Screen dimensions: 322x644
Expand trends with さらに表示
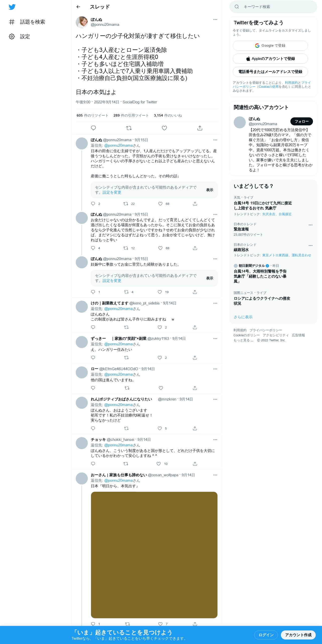(x=243, y=317)
